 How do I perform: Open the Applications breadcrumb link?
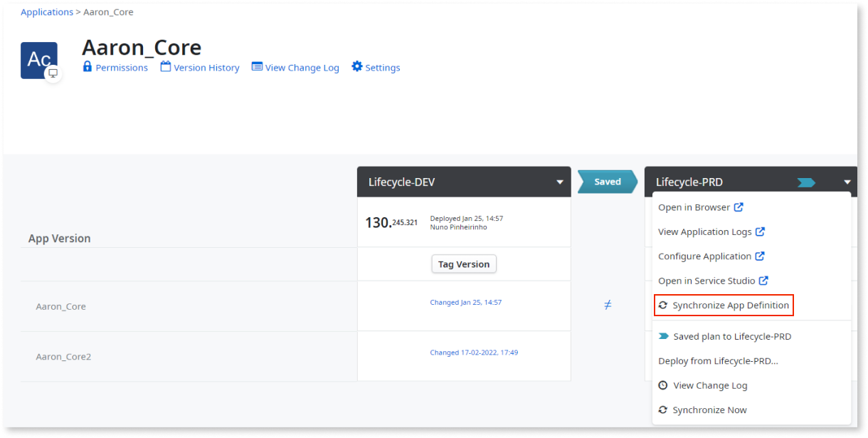(x=46, y=11)
